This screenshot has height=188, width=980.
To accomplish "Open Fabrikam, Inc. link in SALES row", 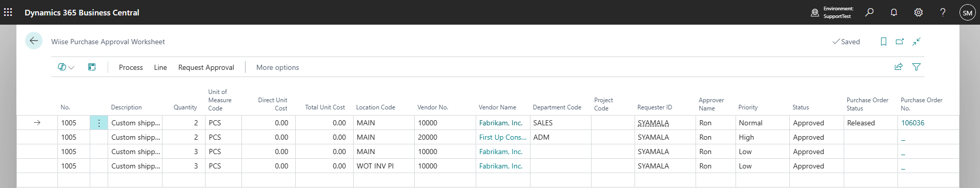I will [x=501, y=123].
